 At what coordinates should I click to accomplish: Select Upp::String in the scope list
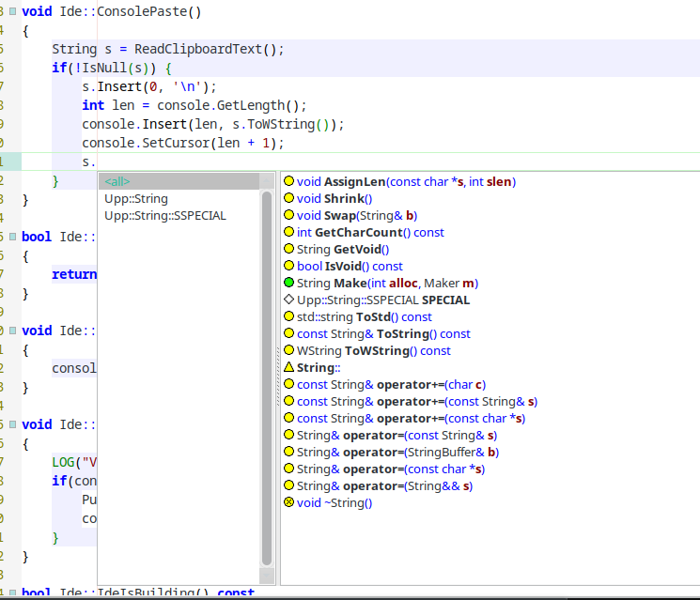(x=136, y=198)
